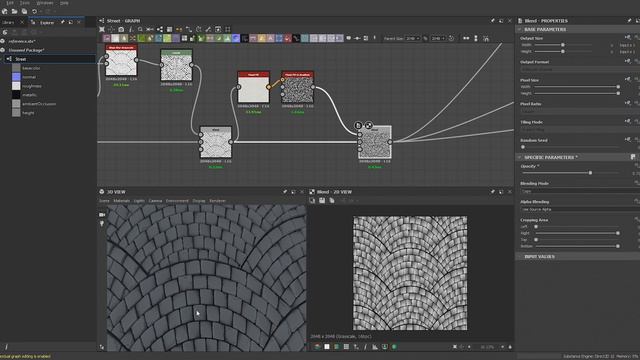
Task: Click the camera icon in 3D view sidebar
Action: click(x=102, y=214)
